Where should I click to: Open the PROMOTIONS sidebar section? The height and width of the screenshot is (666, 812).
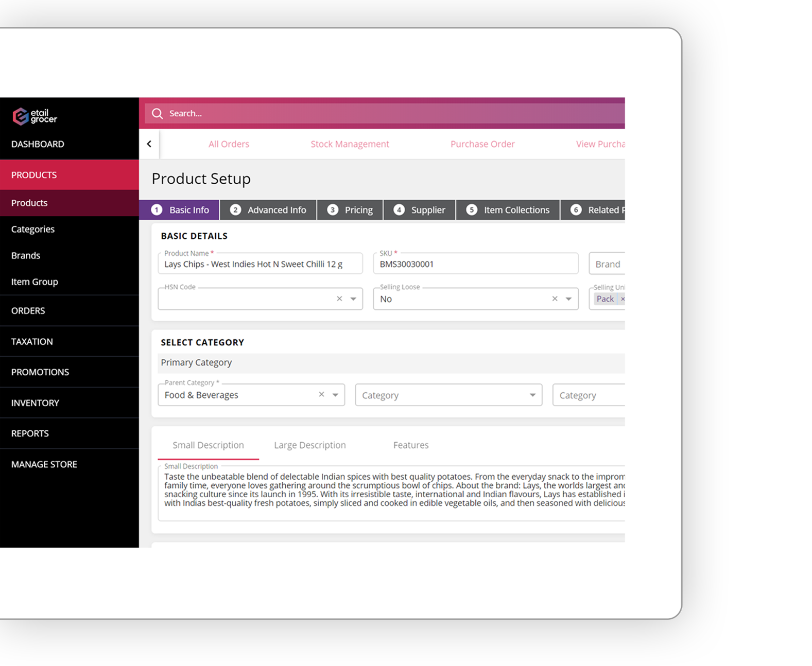pyautogui.click(x=70, y=372)
